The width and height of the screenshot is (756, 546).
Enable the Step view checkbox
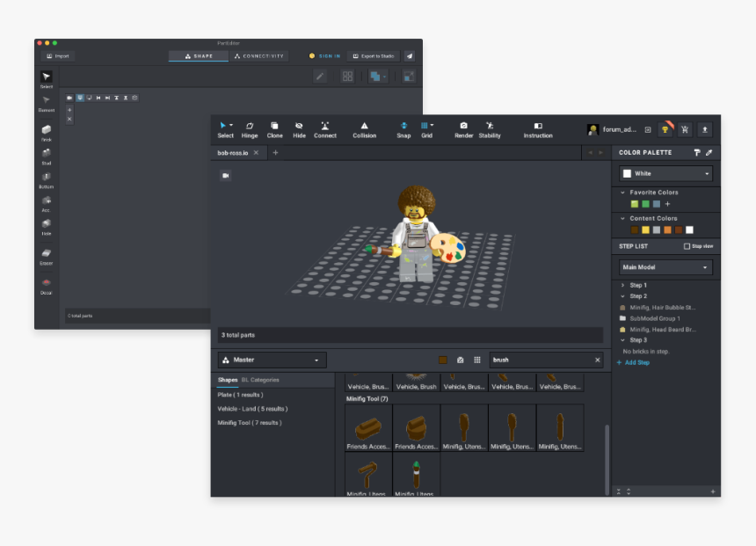(x=687, y=246)
